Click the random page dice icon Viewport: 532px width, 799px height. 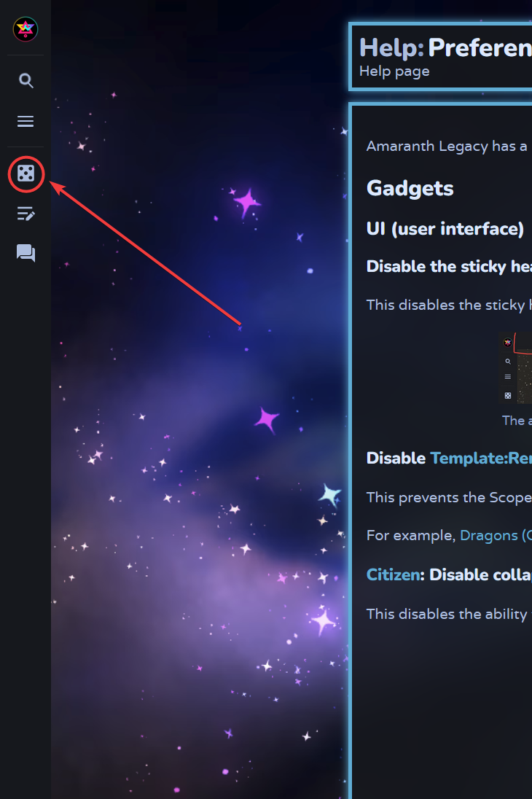coord(26,174)
